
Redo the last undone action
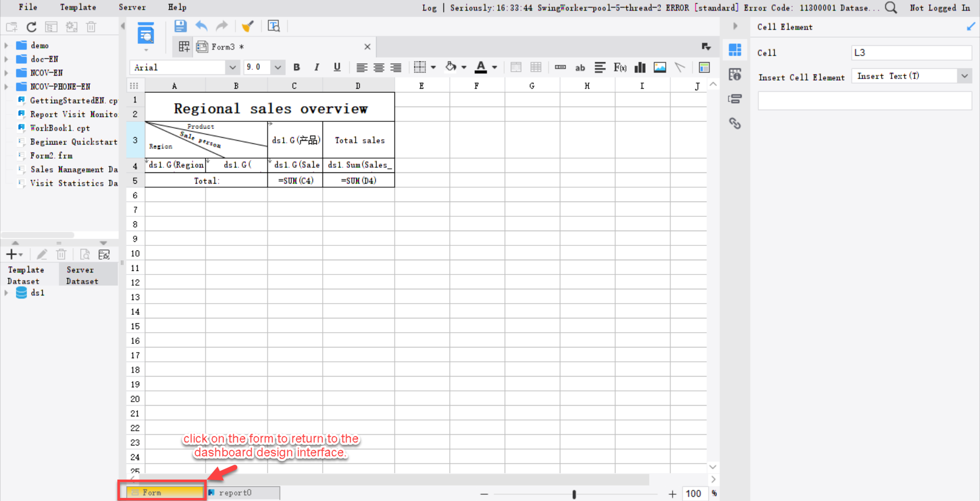222,26
